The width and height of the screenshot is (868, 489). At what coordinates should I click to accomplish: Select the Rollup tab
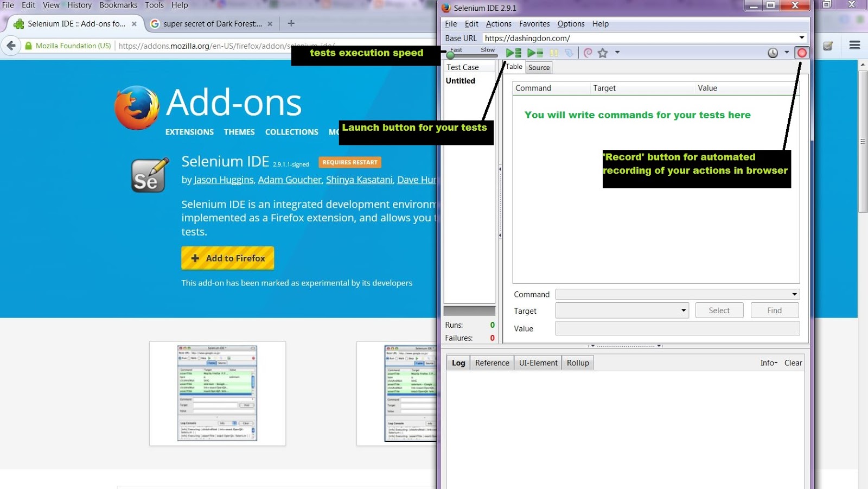coord(578,363)
